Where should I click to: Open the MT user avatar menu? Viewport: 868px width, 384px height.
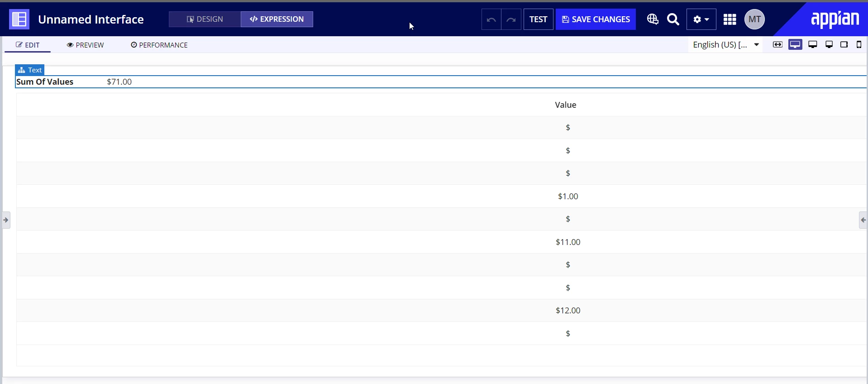pyautogui.click(x=754, y=19)
